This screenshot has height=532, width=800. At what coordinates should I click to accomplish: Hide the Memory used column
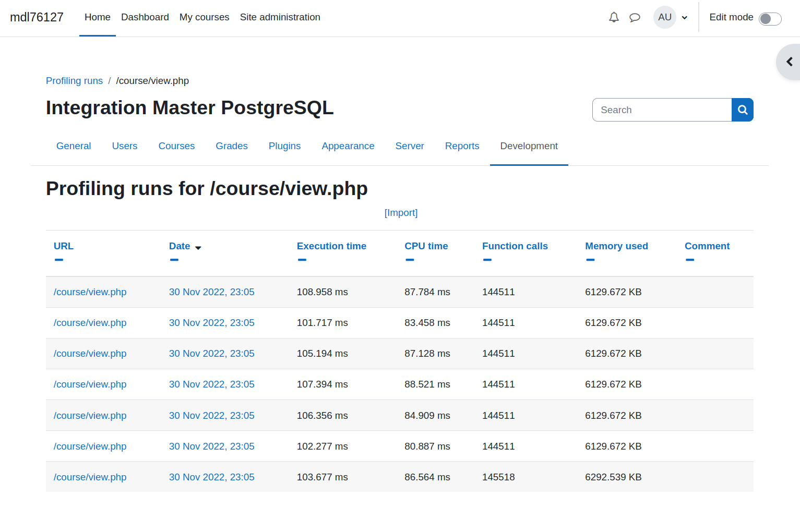coord(590,260)
